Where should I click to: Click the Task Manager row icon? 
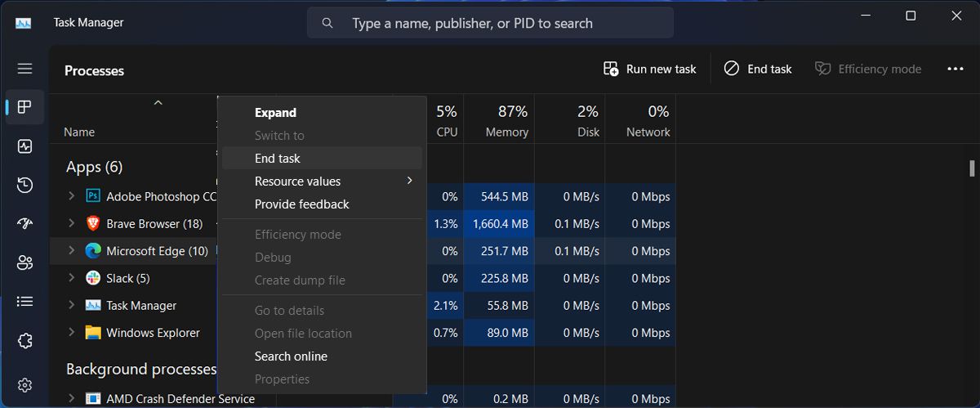[x=93, y=305]
